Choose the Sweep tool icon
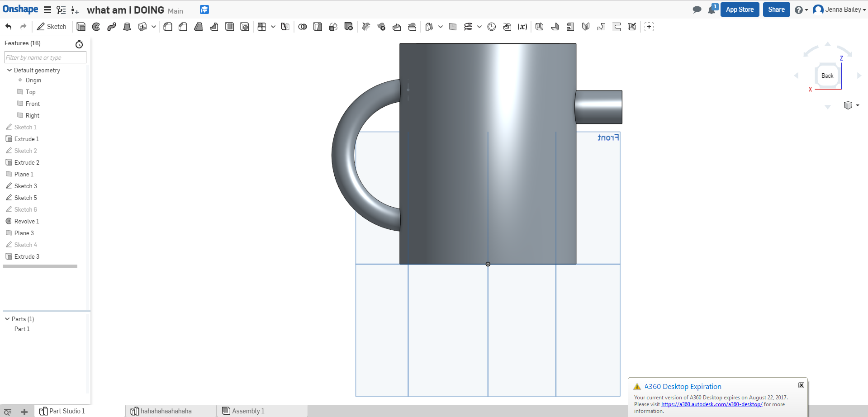 pos(112,27)
